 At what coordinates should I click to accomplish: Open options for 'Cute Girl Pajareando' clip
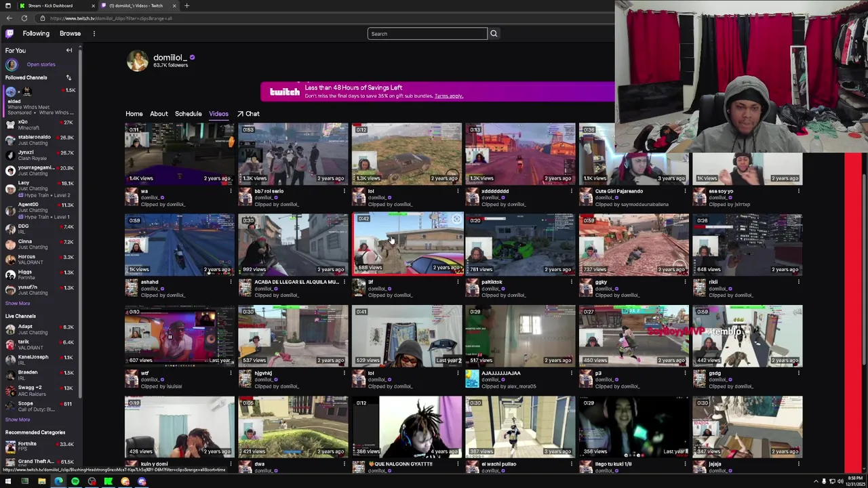point(685,191)
